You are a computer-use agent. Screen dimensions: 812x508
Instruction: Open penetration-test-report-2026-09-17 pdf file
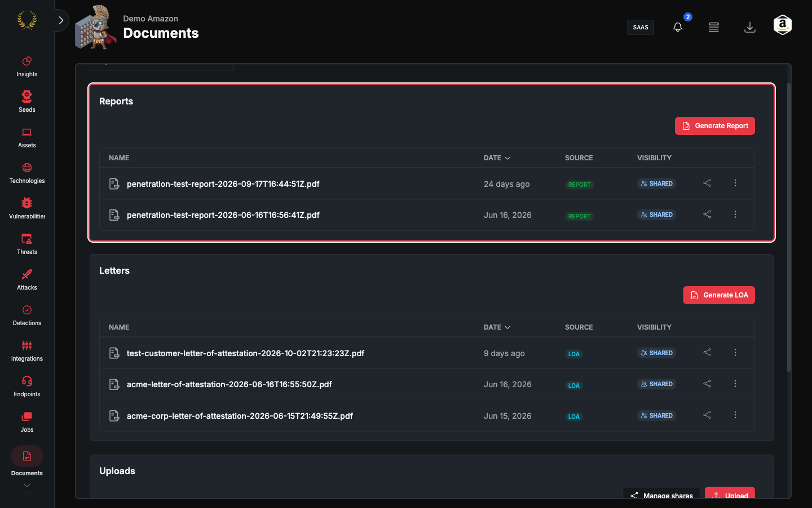[x=223, y=184]
